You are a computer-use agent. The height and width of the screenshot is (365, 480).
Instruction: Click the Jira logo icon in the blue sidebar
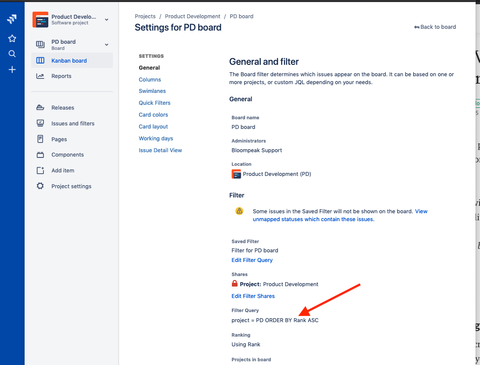pyautogui.click(x=12, y=19)
